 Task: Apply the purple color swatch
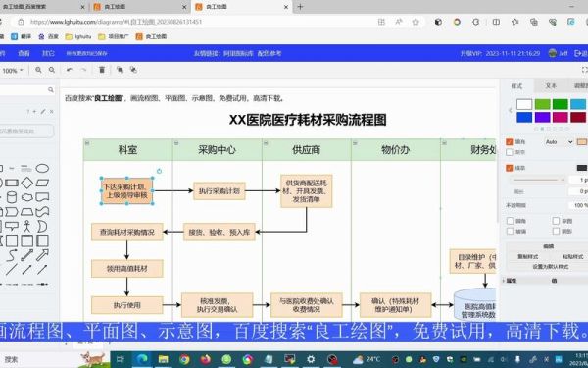542,117
